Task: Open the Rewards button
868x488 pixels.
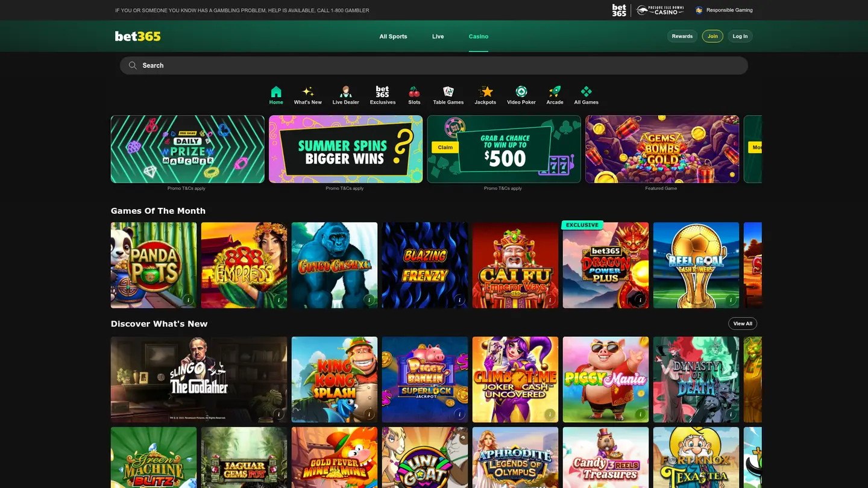Action: [x=682, y=36]
